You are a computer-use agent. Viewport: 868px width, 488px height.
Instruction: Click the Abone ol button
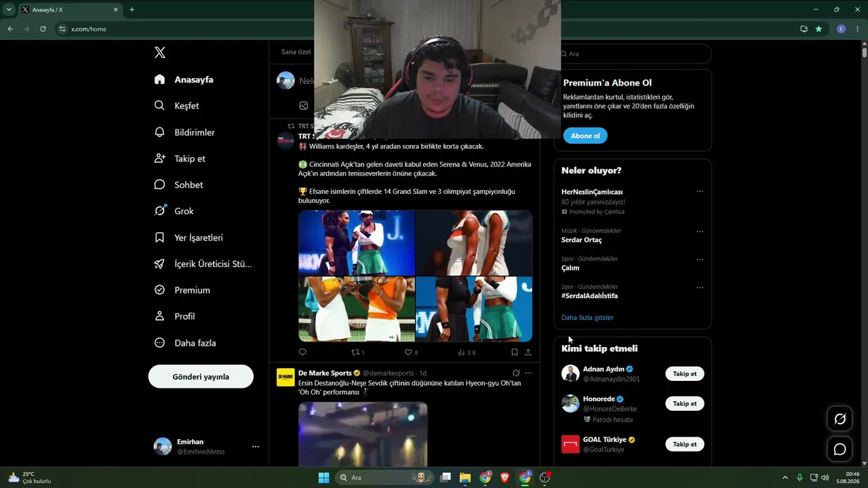[585, 136]
